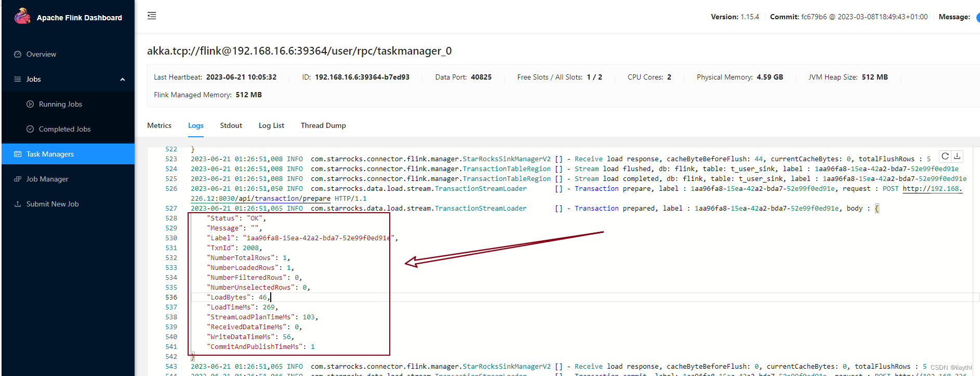This screenshot has height=376, width=980.
Task: Click the "NumberFilteredRows": 0 line
Action: click(x=255, y=278)
